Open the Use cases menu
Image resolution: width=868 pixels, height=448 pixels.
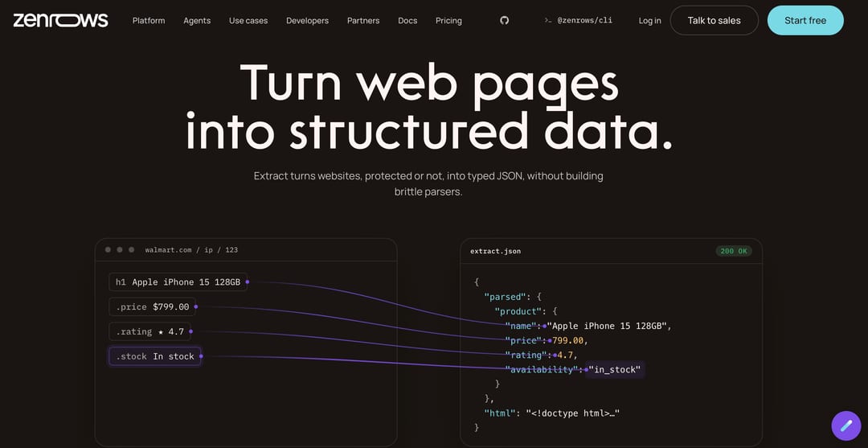[x=248, y=20]
